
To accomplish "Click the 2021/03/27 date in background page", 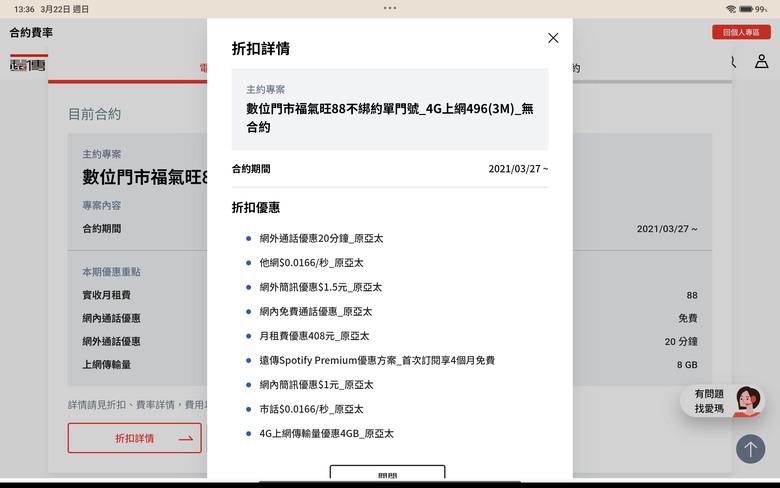I will point(667,229).
